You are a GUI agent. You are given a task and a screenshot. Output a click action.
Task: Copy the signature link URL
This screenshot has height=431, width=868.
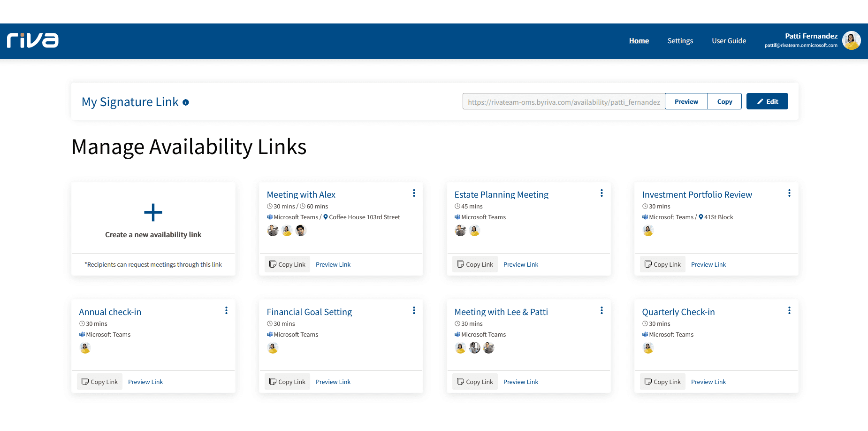[x=724, y=101]
